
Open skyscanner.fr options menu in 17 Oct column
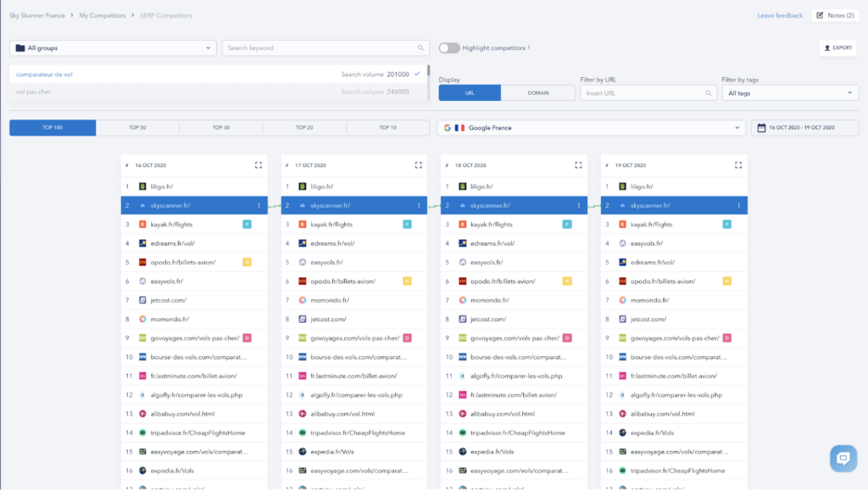point(419,205)
